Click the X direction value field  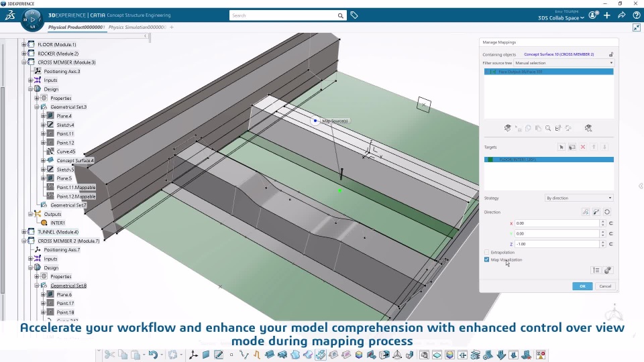[x=557, y=223]
